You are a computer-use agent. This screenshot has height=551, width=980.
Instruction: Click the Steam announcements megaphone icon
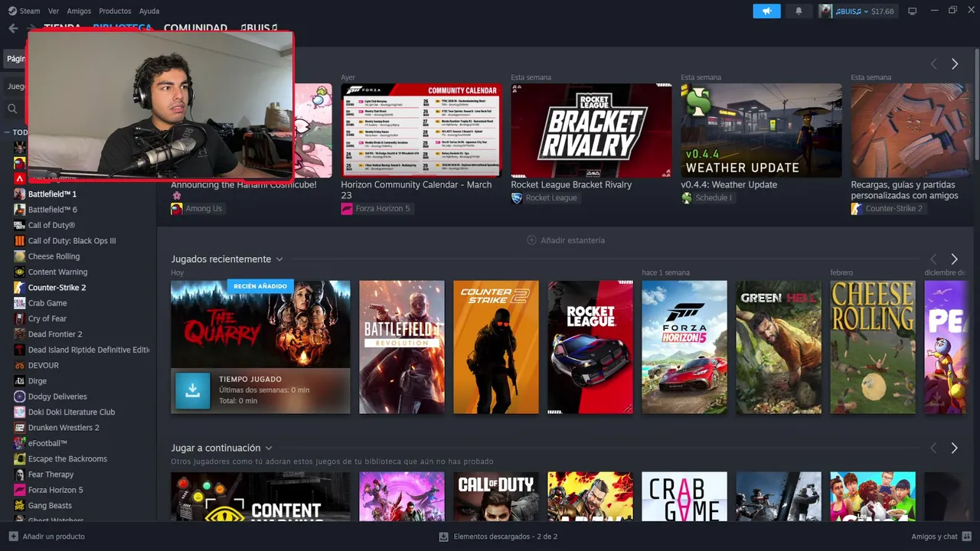click(766, 11)
